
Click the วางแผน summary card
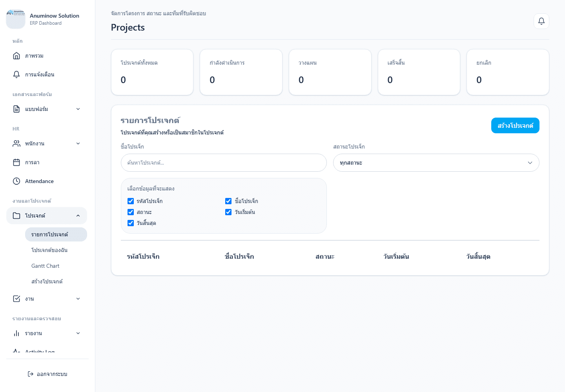point(330,72)
